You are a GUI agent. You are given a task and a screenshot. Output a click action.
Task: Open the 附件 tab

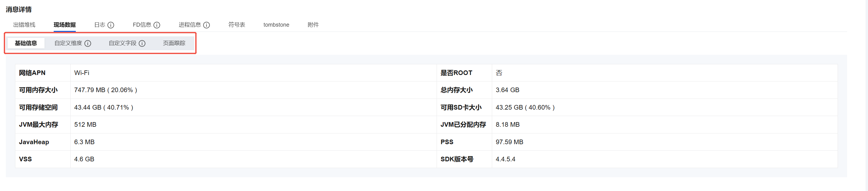pyautogui.click(x=313, y=25)
